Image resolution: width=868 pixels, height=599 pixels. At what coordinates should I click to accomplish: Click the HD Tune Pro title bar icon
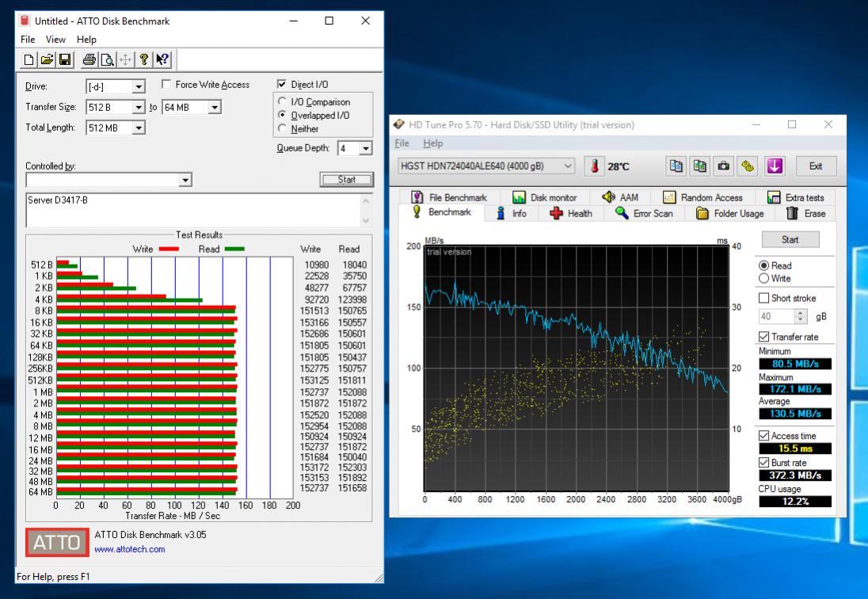coord(398,124)
